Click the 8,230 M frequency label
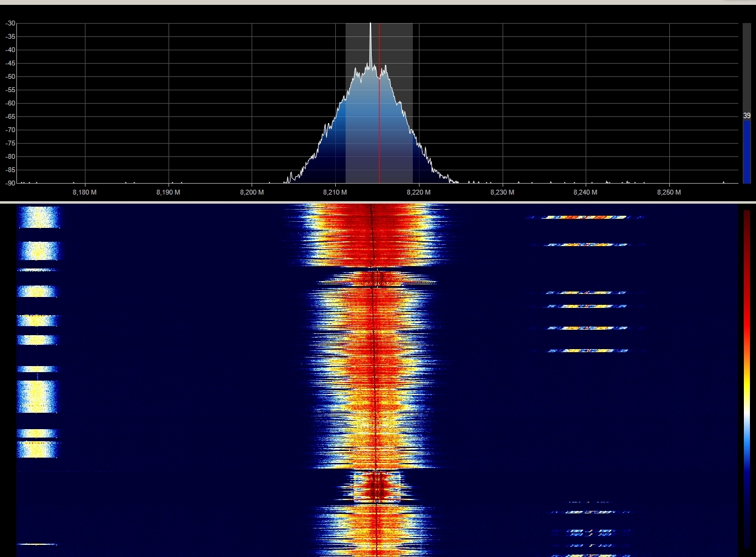The width and height of the screenshot is (756, 557). 502,193
